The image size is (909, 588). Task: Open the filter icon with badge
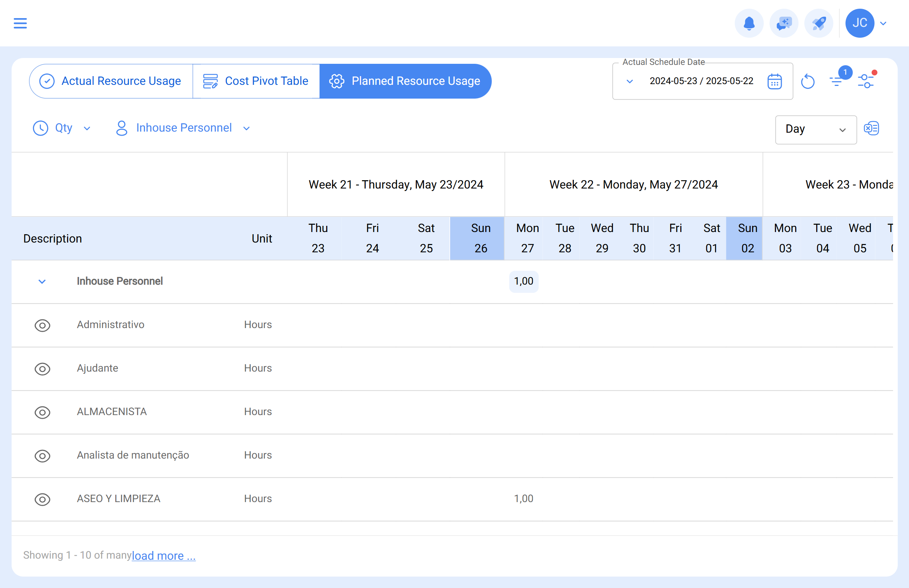pos(837,80)
